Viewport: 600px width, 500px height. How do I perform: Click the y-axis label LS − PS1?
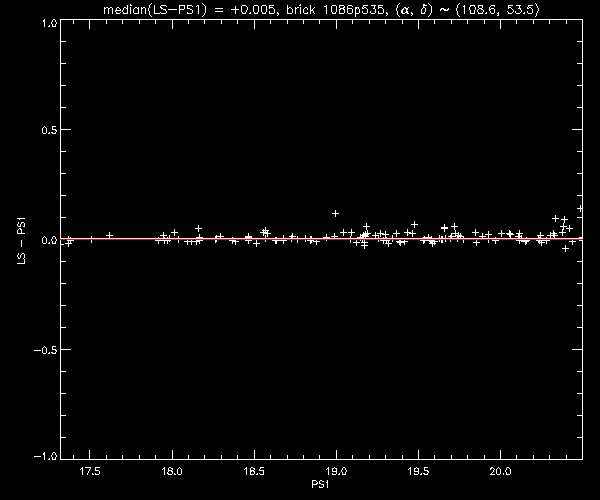click(21, 241)
